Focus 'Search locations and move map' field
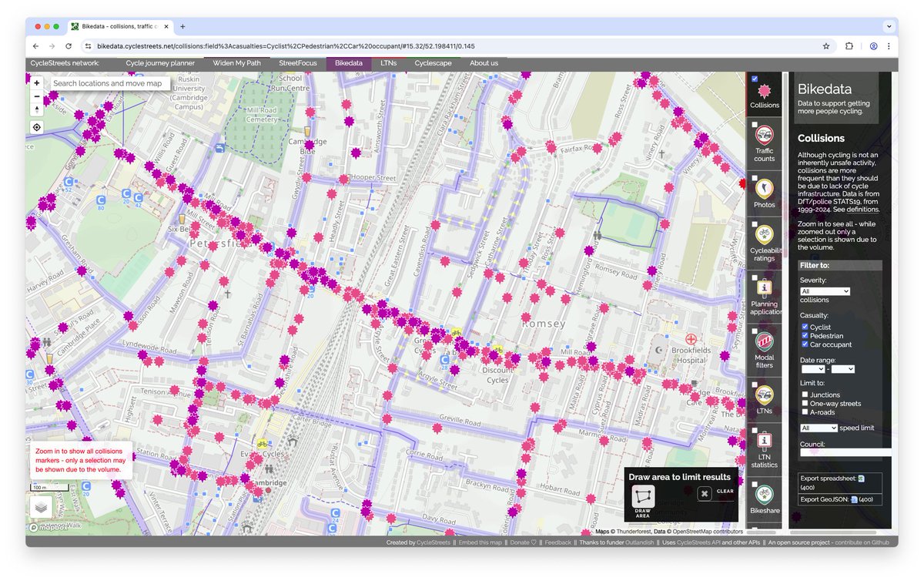Viewport: 924px width, 581px height. coord(109,82)
